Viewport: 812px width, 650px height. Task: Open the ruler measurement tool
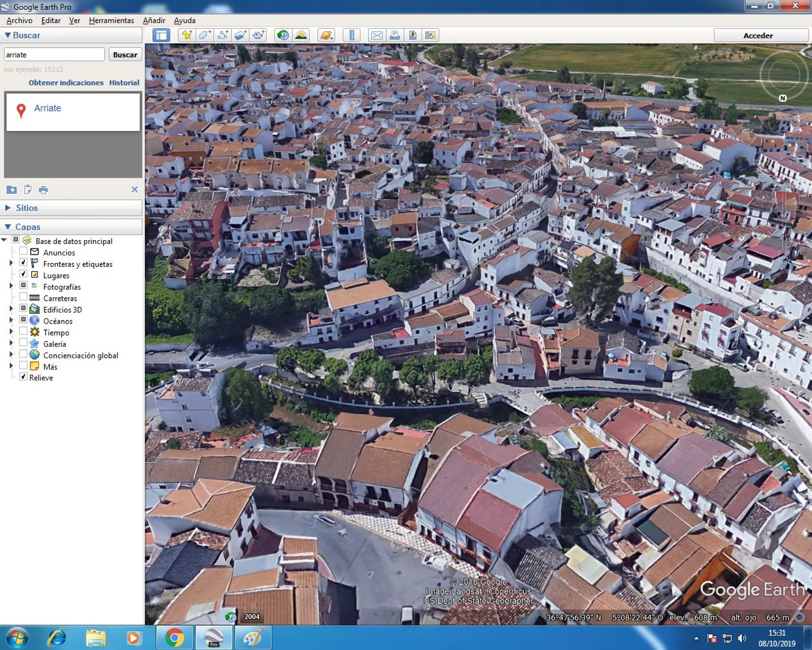coord(352,35)
